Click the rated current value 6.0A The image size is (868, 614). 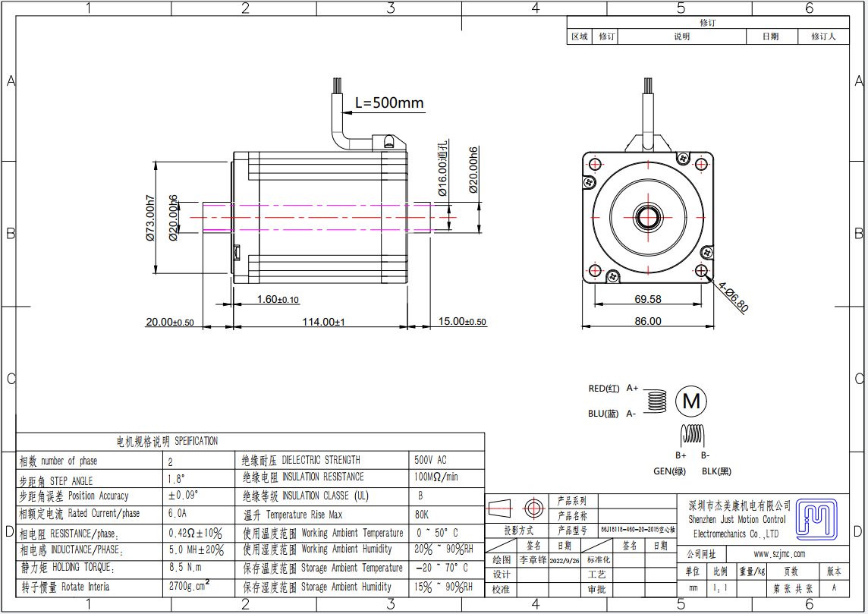tap(177, 513)
